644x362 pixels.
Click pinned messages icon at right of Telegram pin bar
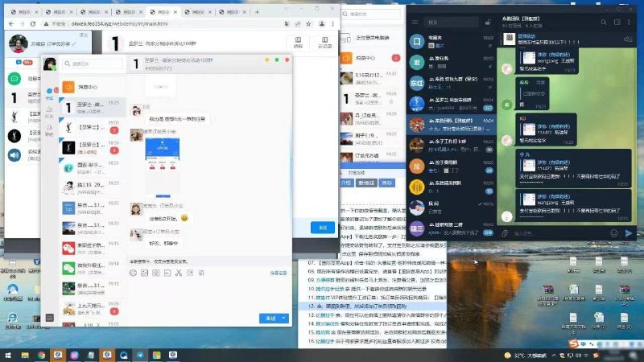pyautogui.click(x=628, y=39)
